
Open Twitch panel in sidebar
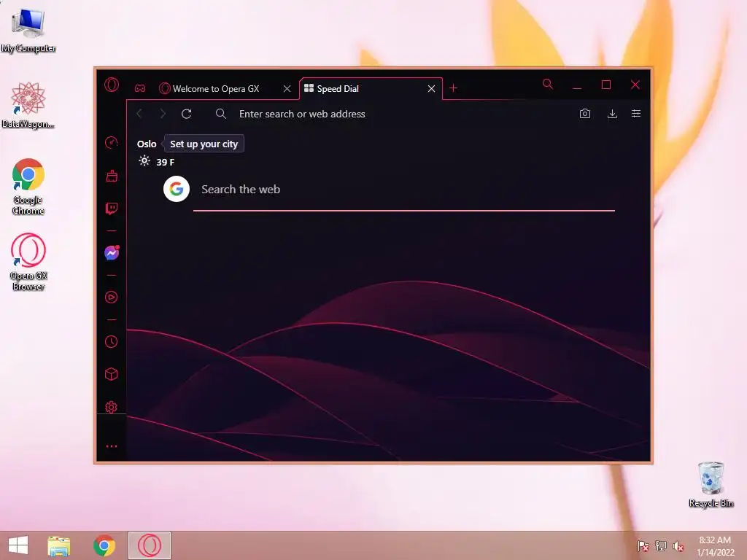112,208
